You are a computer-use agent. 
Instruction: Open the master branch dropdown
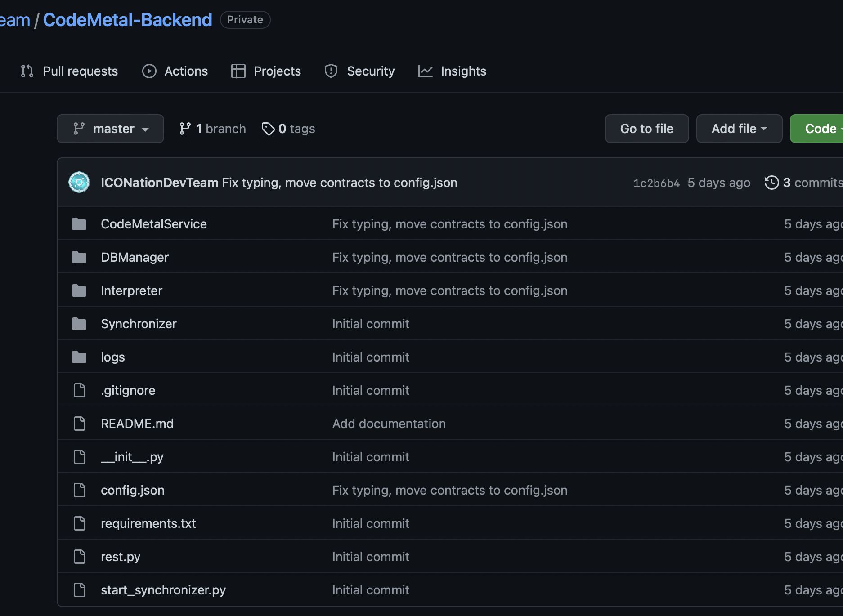[x=110, y=129]
